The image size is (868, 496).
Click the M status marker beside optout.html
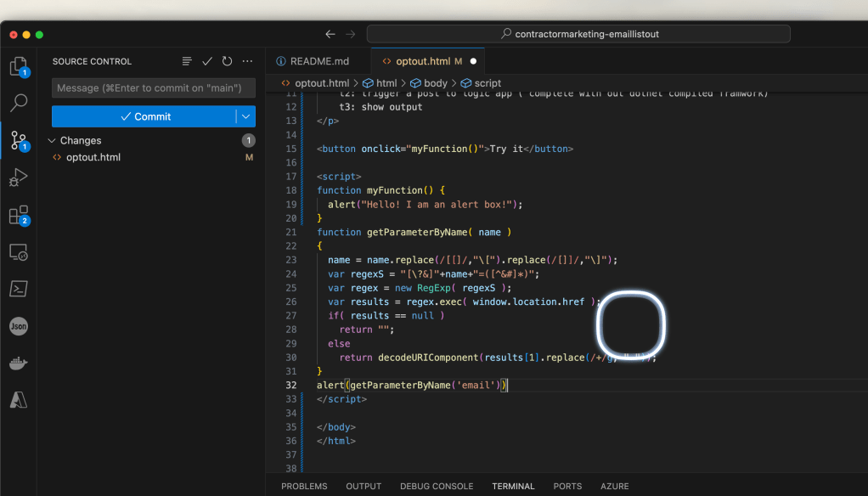tap(249, 157)
